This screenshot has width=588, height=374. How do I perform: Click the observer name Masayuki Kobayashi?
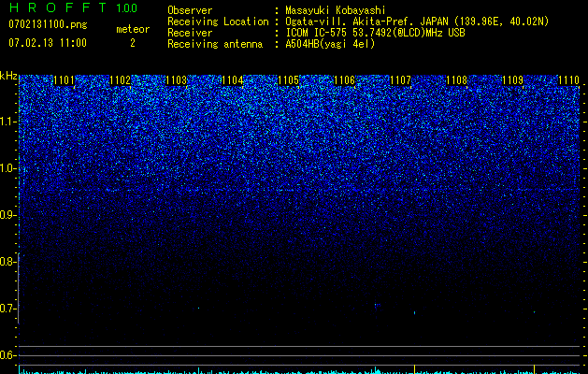(336, 10)
